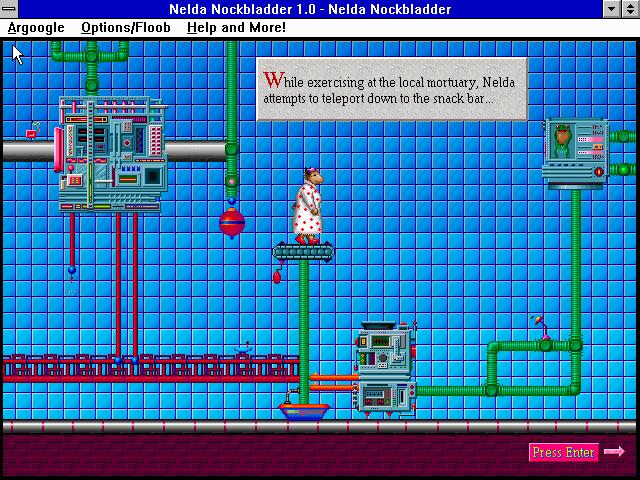Screen dimensions: 640x480
Task: Open the Options/Floob menu
Action: click(126, 28)
